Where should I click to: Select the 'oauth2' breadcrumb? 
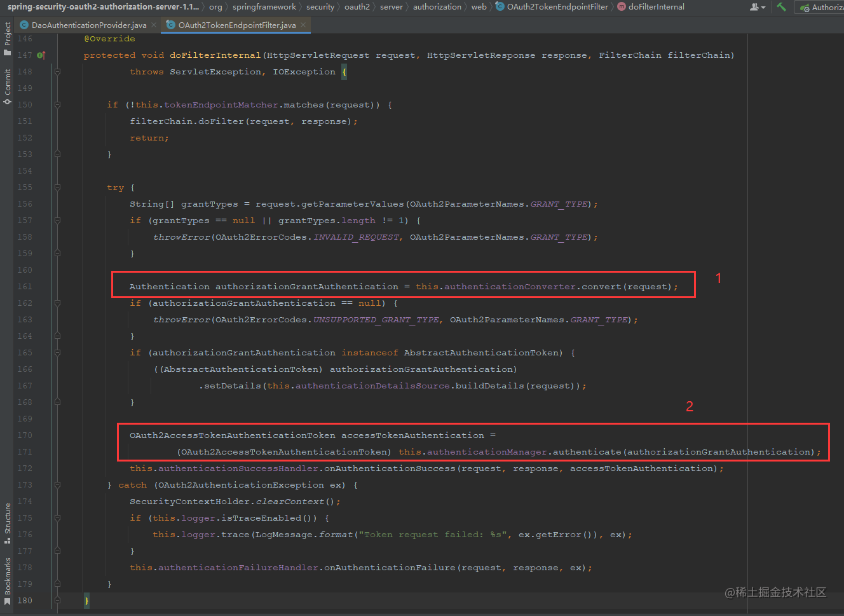tap(357, 7)
